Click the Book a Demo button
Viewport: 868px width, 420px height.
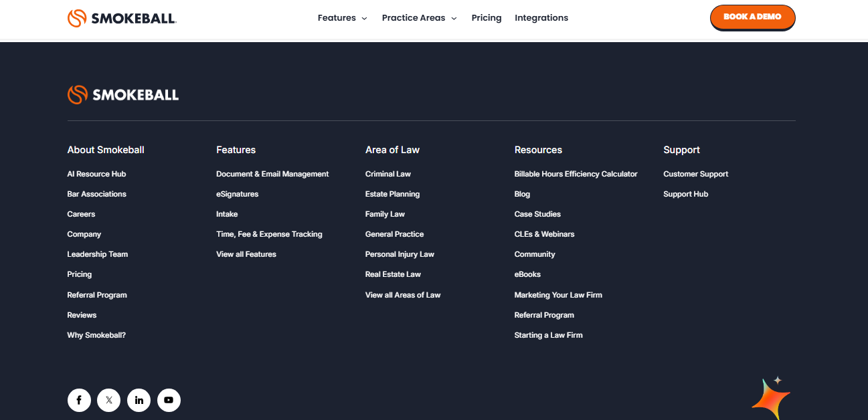[x=752, y=17]
